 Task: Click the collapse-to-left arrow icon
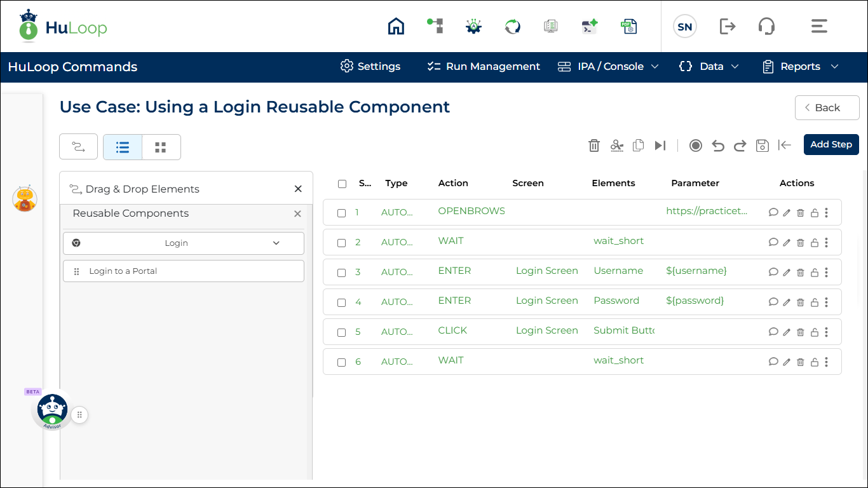pyautogui.click(x=785, y=145)
